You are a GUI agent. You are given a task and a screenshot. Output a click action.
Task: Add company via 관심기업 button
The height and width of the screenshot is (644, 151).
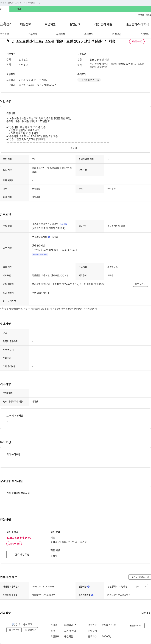click(x=14, y=629)
